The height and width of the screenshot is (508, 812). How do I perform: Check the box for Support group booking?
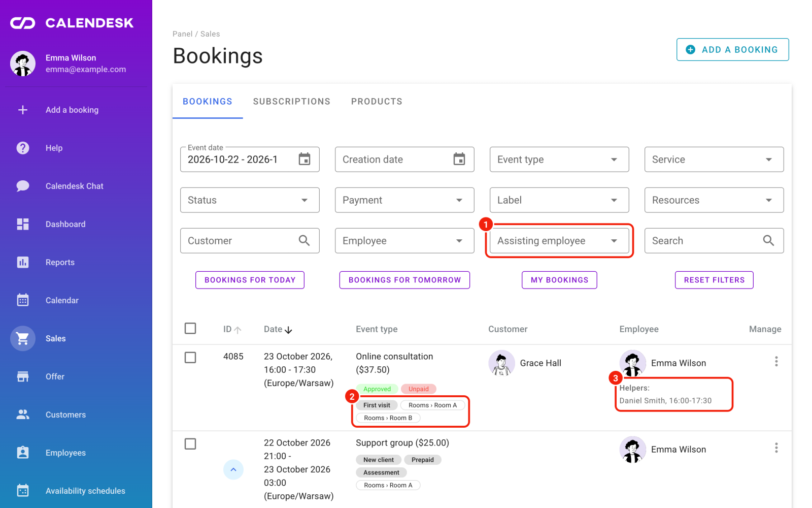[x=190, y=444]
